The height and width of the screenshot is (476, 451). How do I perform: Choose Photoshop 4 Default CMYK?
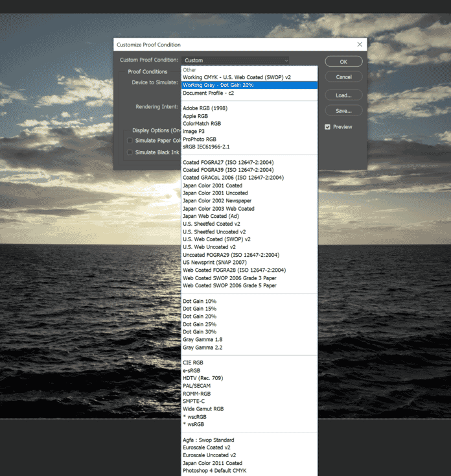point(214,470)
